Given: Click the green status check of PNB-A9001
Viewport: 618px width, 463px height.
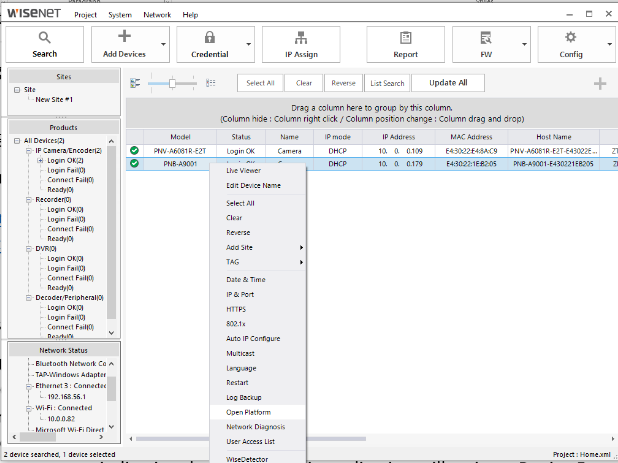Looking at the screenshot, I should click(134, 163).
